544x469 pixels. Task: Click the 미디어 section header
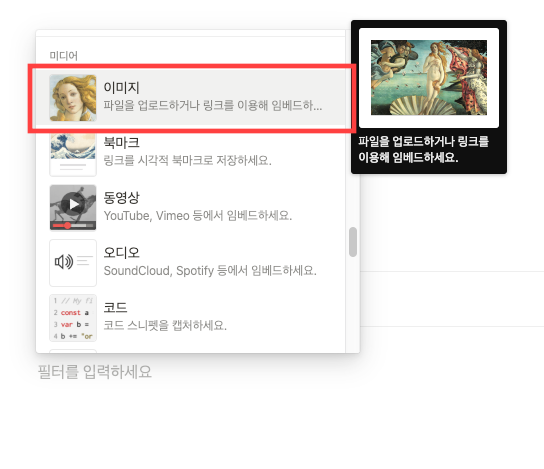[63, 56]
